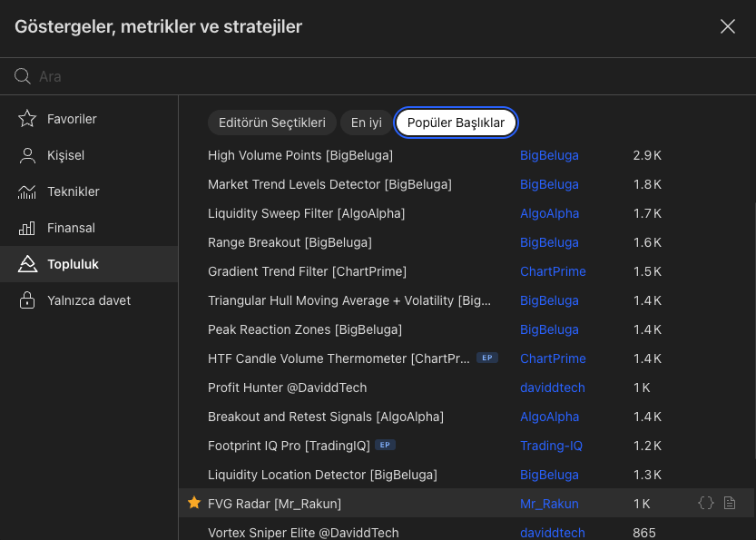Open BigBeluga author link for Peak Reaction Zones
The image size is (756, 540).
[x=549, y=329]
